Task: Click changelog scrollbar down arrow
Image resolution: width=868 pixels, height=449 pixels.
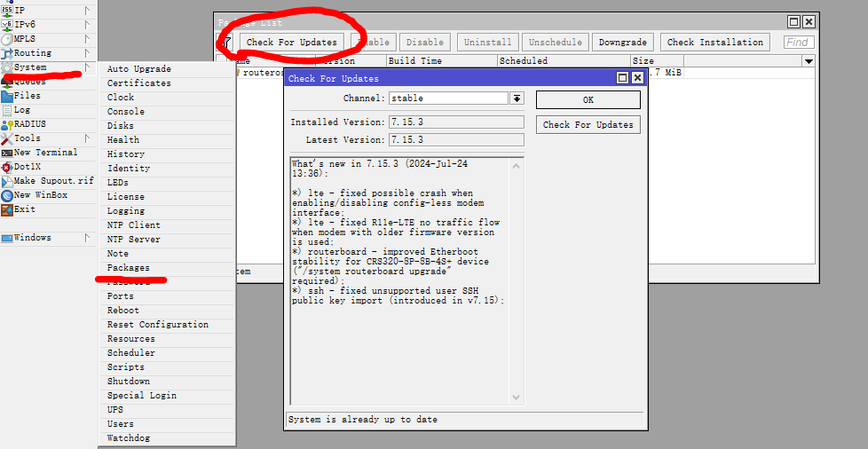Action: [x=516, y=398]
